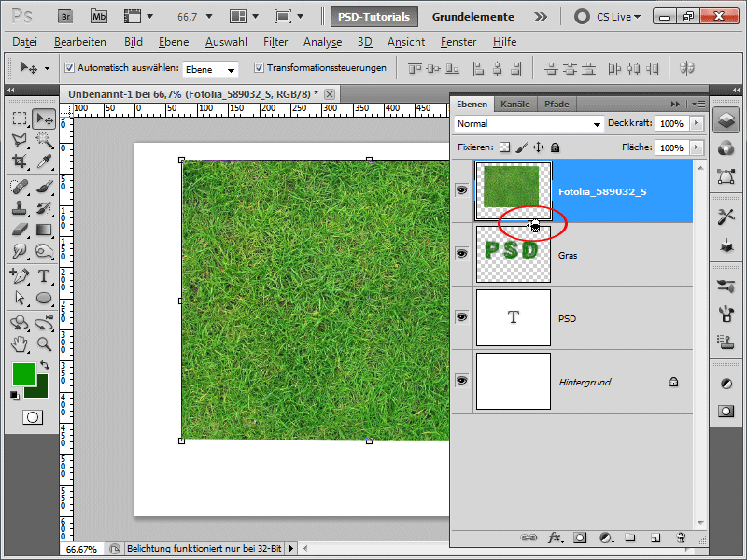Open the Fläche slider arrow
This screenshot has width=747, height=560.
[x=696, y=147]
